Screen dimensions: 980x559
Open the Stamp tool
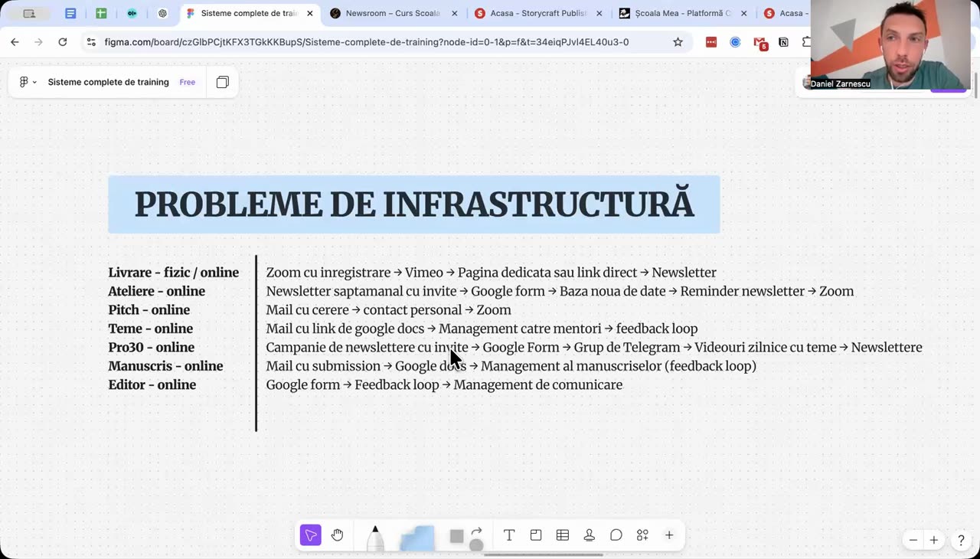tap(590, 535)
